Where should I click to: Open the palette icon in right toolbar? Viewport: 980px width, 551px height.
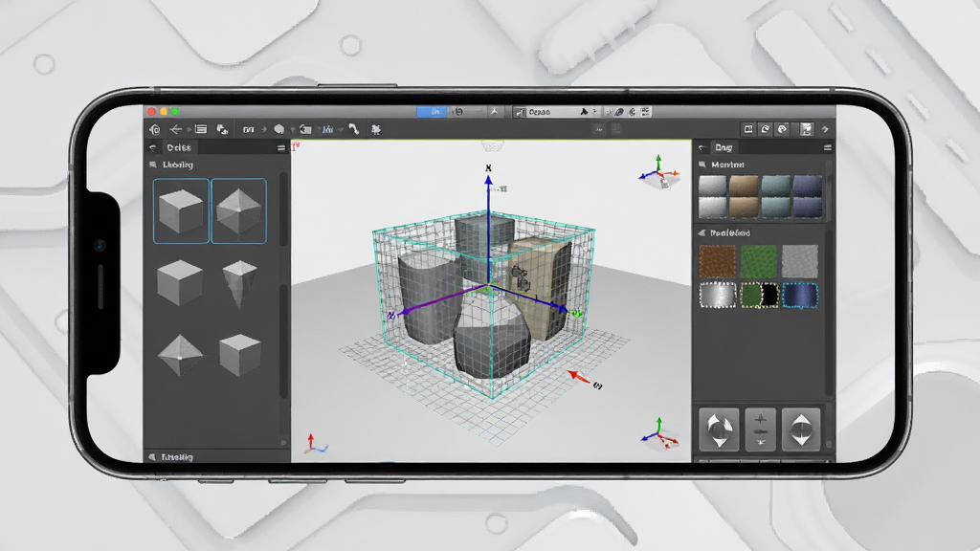pyautogui.click(x=782, y=129)
